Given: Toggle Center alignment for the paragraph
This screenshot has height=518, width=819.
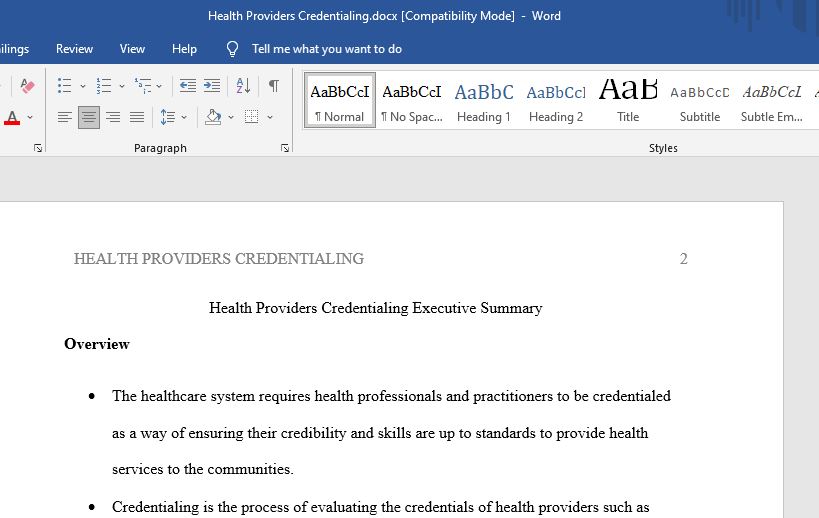Looking at the screenshot, I should tap(89, 117).
